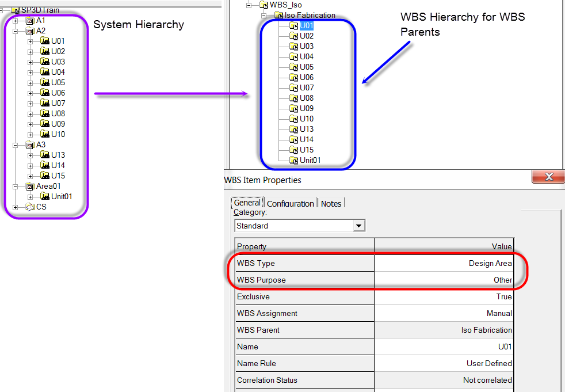
Task: Close the WBS Item Properties dialog
Action: click(548, 177)
